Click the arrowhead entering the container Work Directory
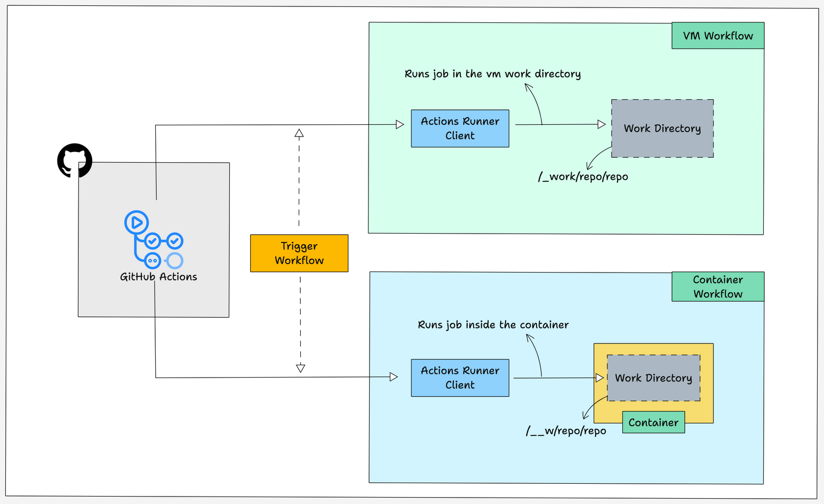This screenshot has width=824, height=504. coord(599,378)
